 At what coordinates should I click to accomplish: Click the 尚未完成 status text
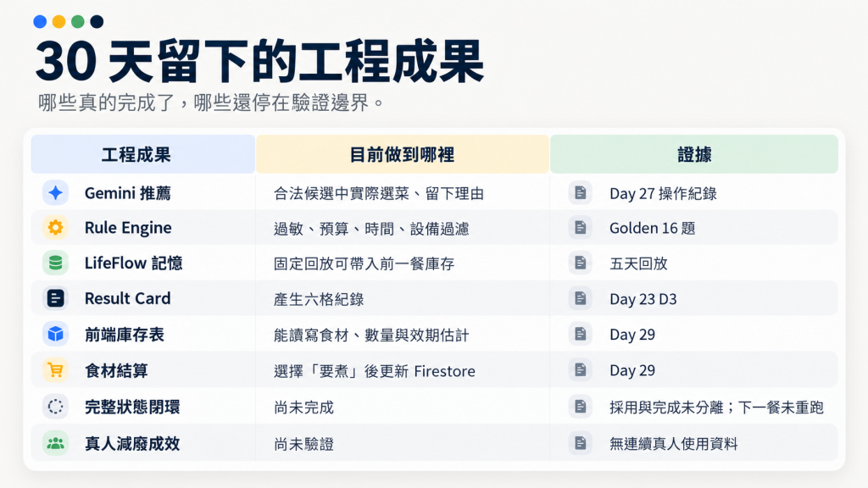coord(304,408)
